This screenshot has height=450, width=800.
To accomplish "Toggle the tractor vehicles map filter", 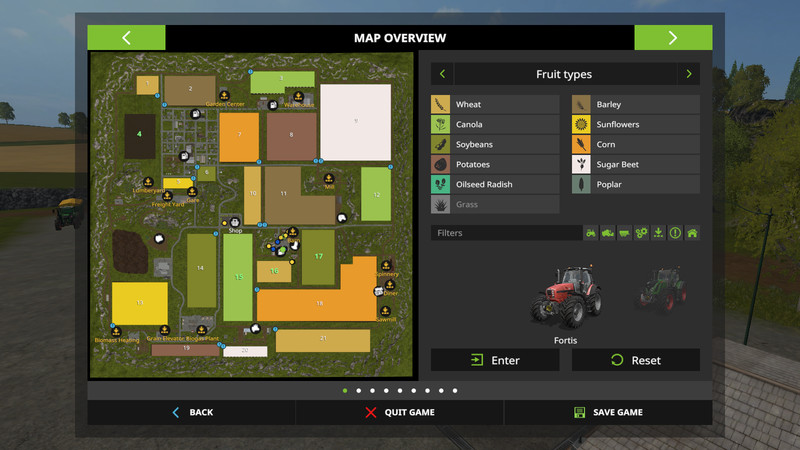I will click(592, 233).
